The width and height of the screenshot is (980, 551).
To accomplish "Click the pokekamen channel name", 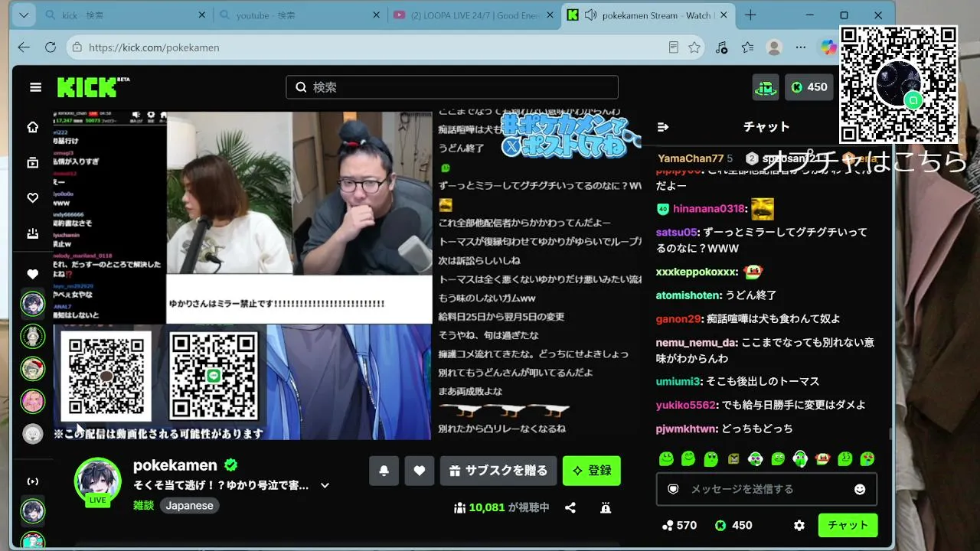I will click(x=175, y=465).
